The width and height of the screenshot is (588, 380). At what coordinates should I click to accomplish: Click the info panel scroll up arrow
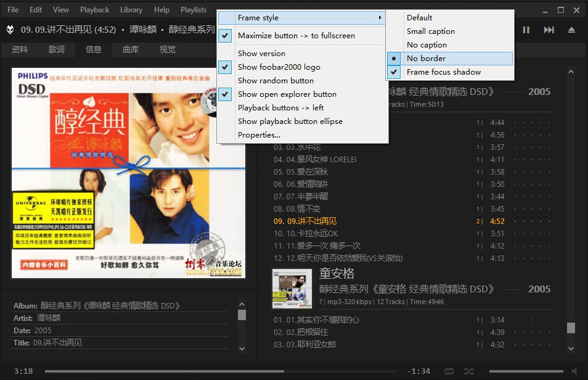[x=242, y=304]
